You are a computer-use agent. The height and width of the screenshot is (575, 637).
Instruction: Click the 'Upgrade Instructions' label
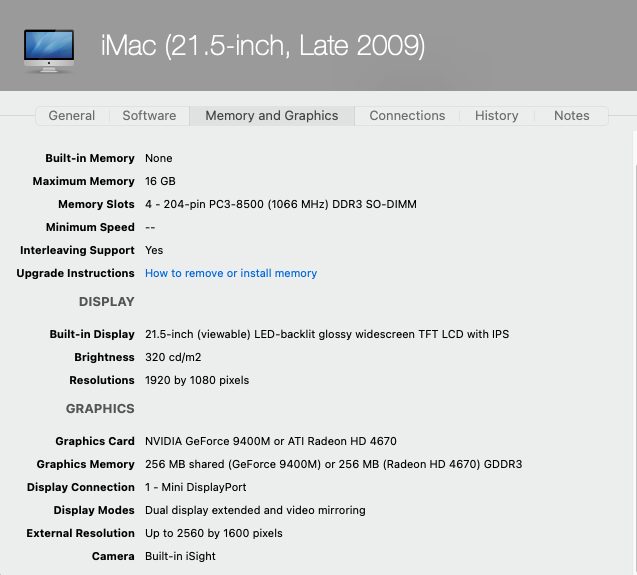(x=76, y=273)
